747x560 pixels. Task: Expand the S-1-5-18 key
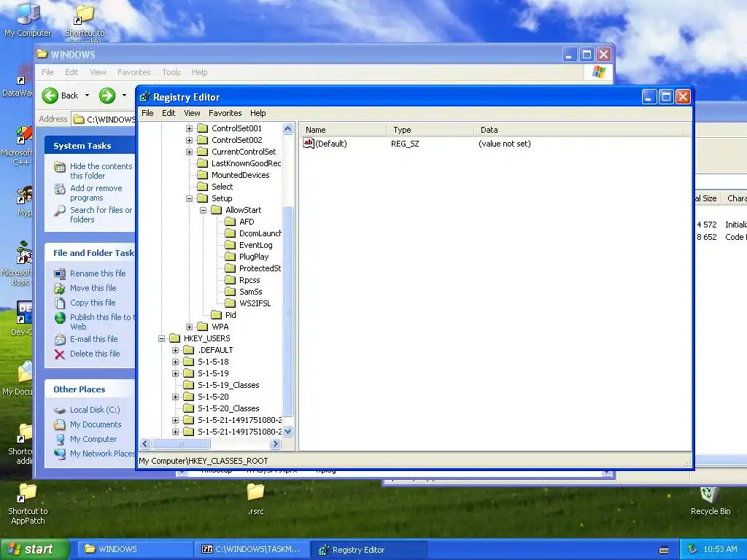click(175, 362)
